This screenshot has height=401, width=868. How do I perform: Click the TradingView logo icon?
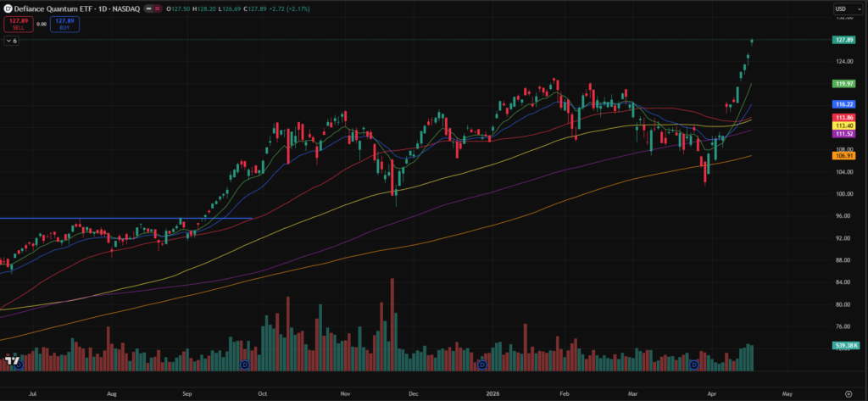(13, 361)
